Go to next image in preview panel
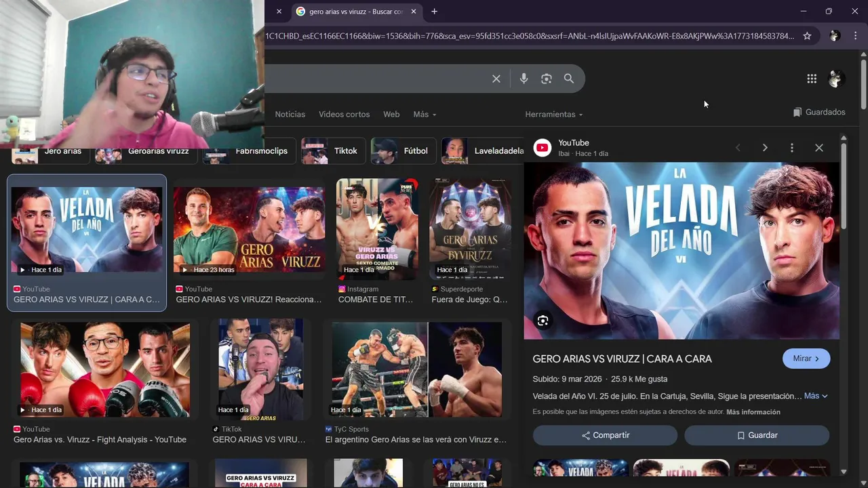 (765, 148)
